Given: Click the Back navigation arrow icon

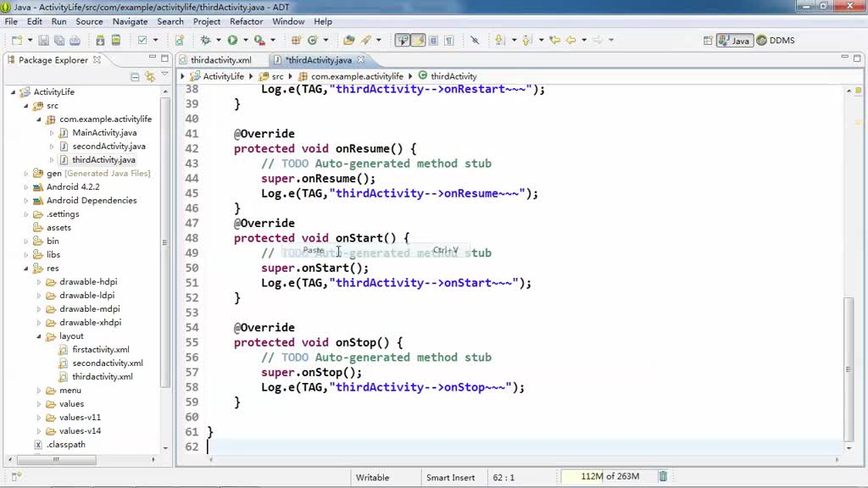Looking at the screenshot, I should pos(571,41).
